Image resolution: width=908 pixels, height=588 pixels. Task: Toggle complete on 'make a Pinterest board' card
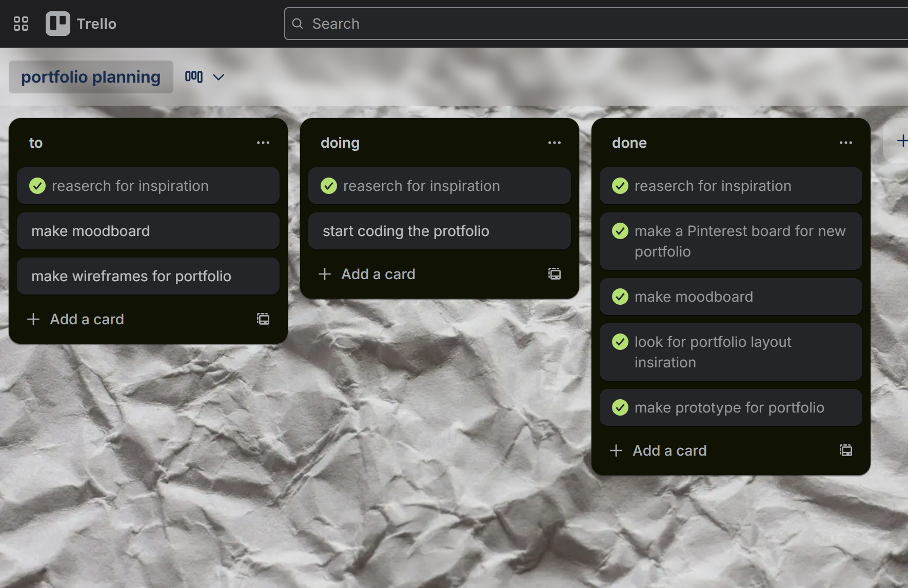pyautogui.click(x=620, y=231)
